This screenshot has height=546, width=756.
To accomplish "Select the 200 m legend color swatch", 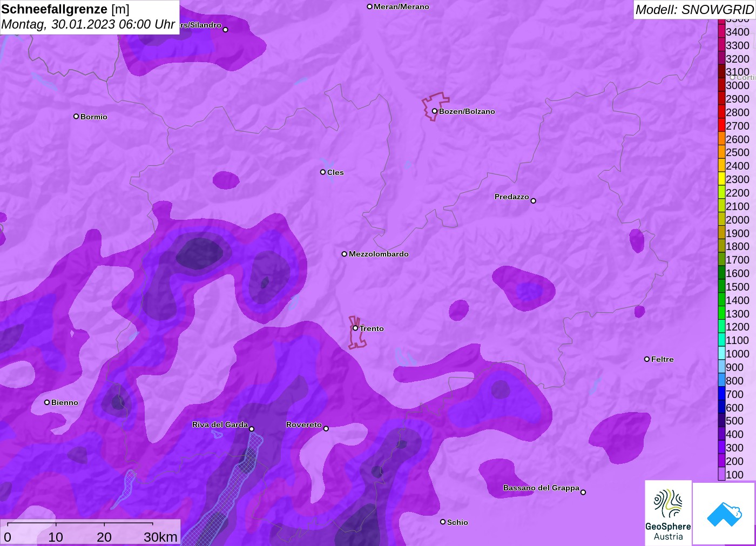I will (721, 461).
